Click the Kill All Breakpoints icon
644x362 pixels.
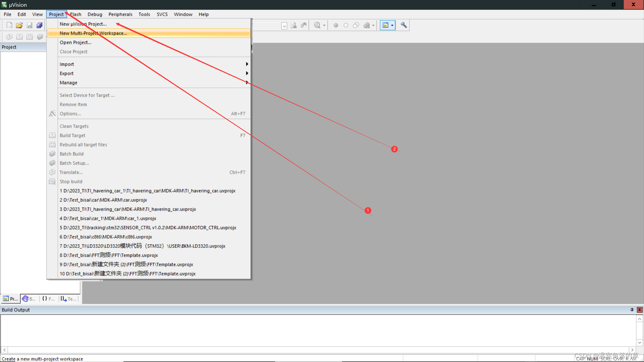pos(367,25)
